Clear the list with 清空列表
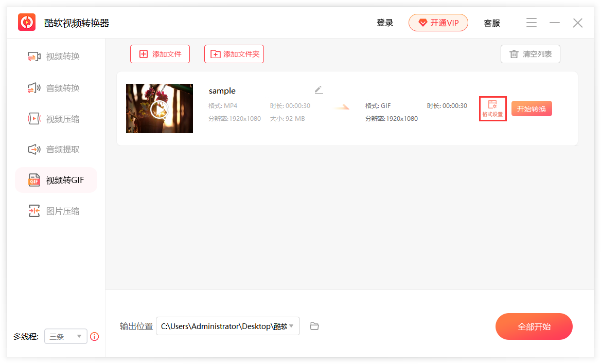Viewport: 601px width, 364px height. [x=530, y=54]
